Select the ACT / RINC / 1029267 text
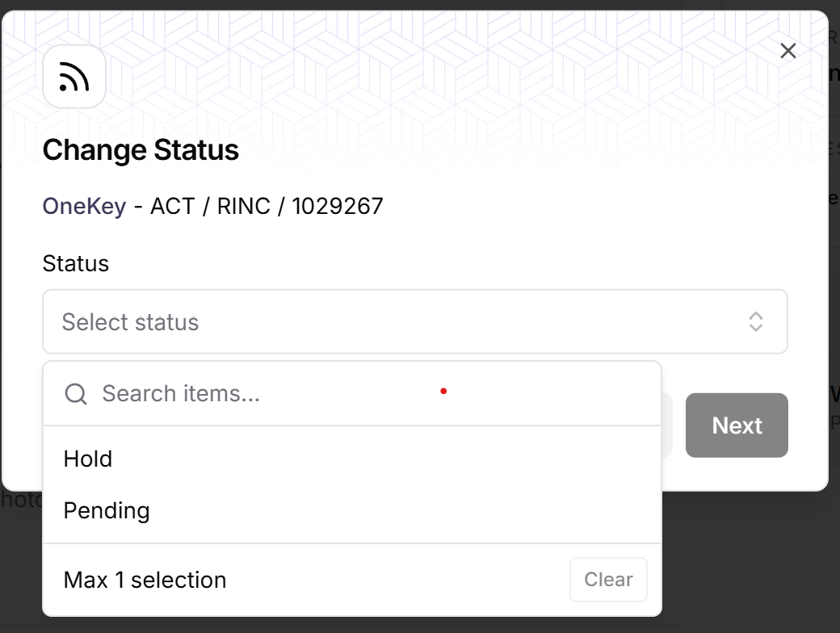The height and width of the screenshot is (633, 840). (x=267, y=206)
